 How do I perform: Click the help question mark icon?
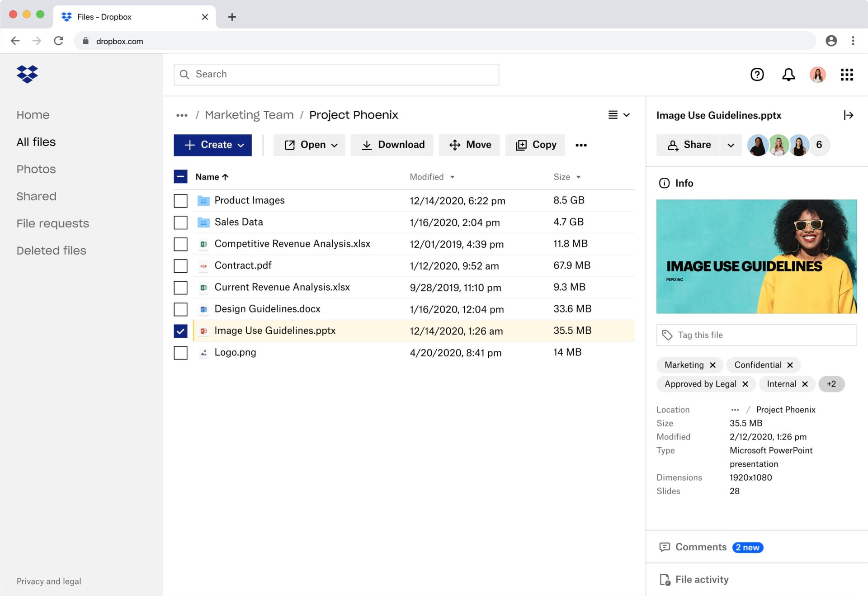757,74
